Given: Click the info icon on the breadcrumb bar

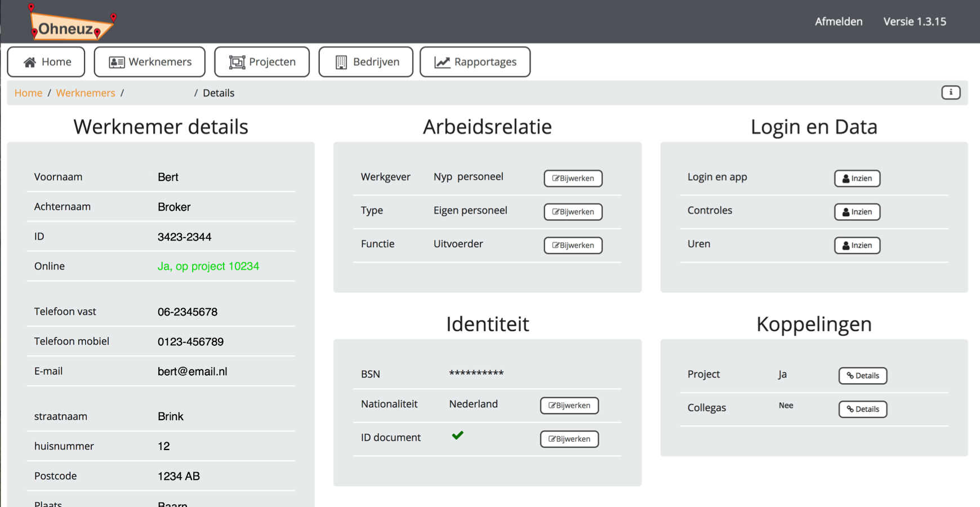Looking at the screenshot, I should click(951, 92).
